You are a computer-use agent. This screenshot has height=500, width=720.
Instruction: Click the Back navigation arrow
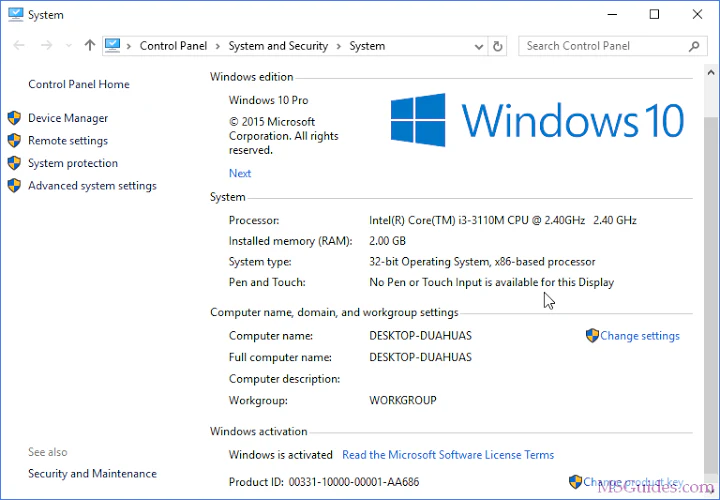click(19, 45)
